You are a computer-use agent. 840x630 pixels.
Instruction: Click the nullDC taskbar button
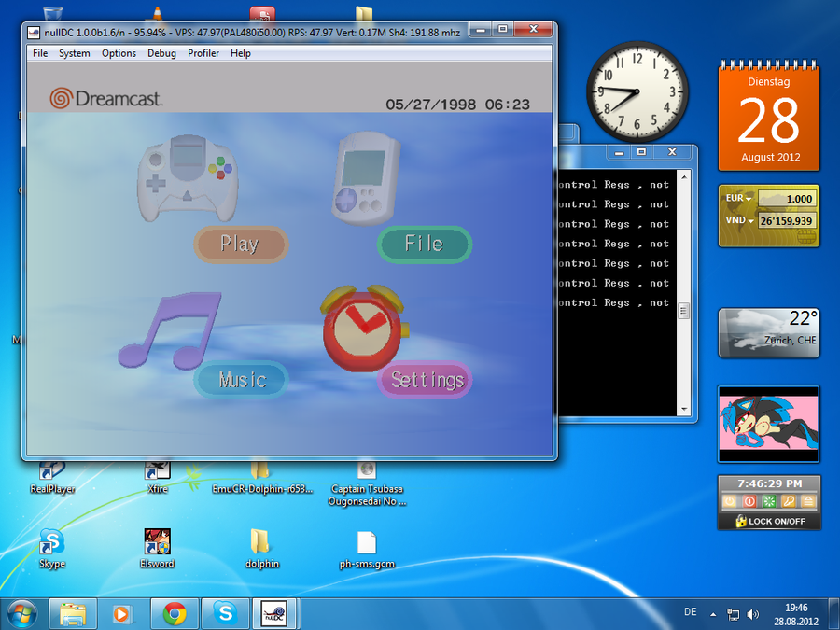click(x=274, y=614)
